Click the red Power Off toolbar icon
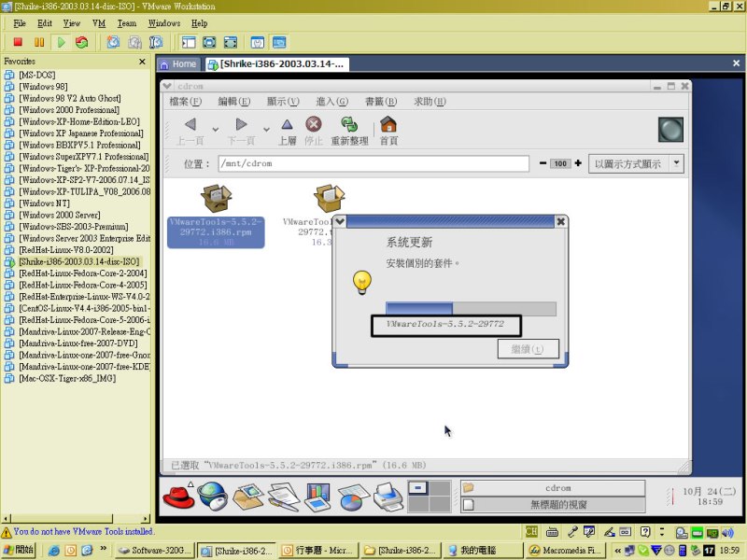The image size is (747, 560). 18,42
